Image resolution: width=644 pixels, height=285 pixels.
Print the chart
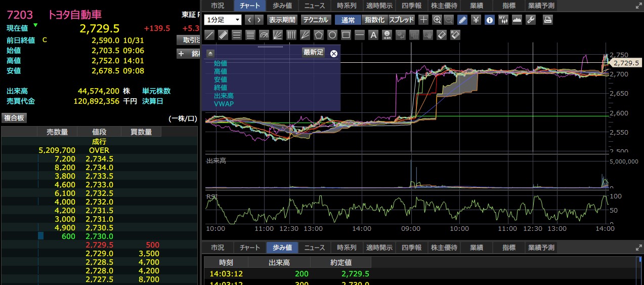click(548, 20)
